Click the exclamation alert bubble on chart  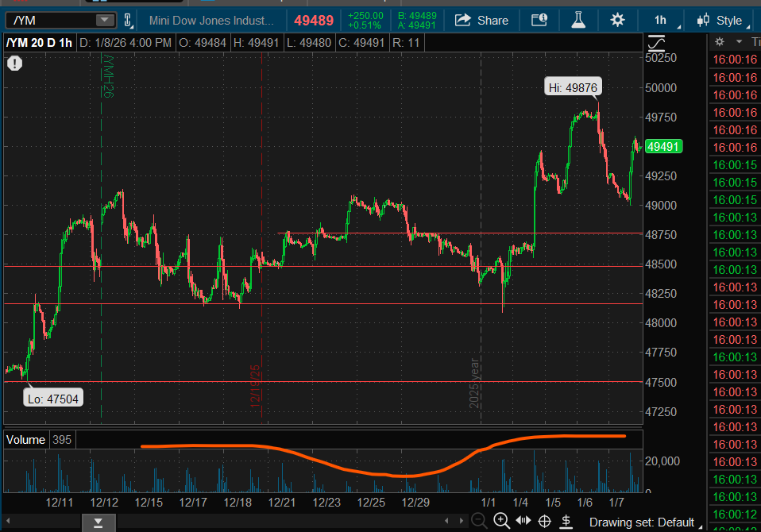click(14, 63)
